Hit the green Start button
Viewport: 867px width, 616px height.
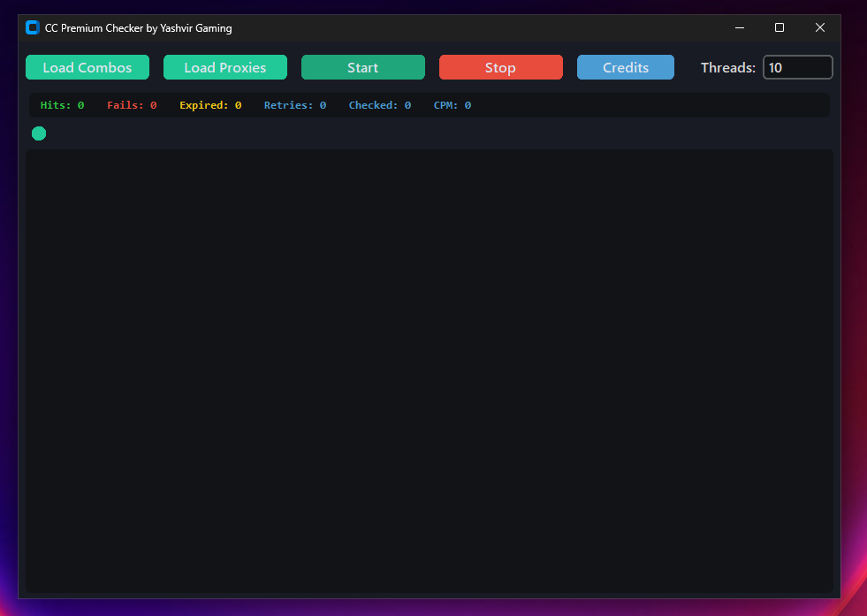362,67
